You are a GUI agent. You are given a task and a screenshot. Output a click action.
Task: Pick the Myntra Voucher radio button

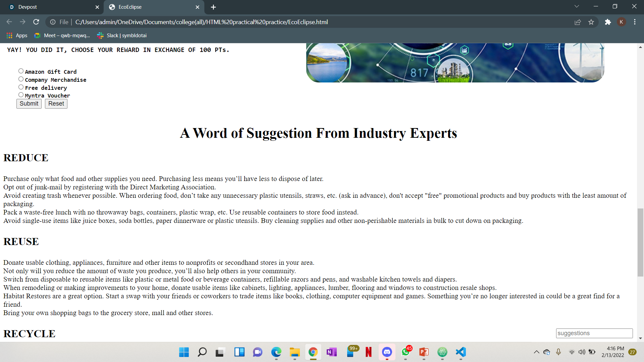coord(21,95)
